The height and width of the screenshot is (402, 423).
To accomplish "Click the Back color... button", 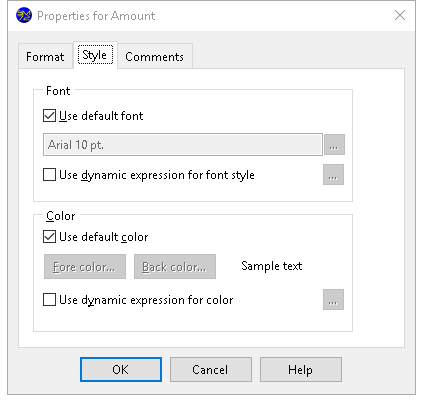I will coord(175,267).
